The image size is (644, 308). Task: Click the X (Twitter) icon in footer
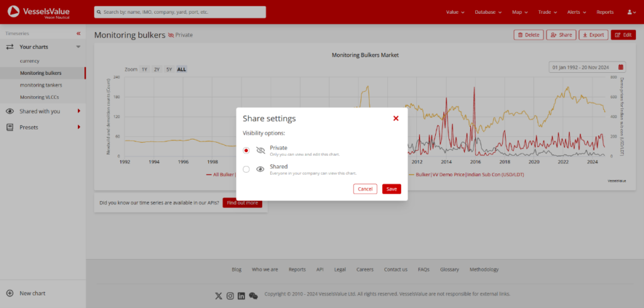coord(219,295)
